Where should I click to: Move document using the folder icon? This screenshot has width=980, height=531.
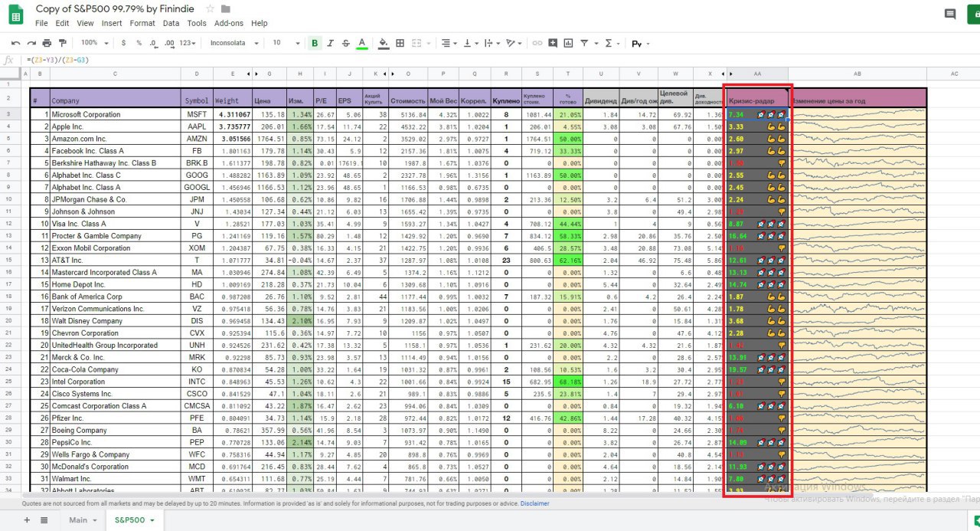tap(225, 9)
